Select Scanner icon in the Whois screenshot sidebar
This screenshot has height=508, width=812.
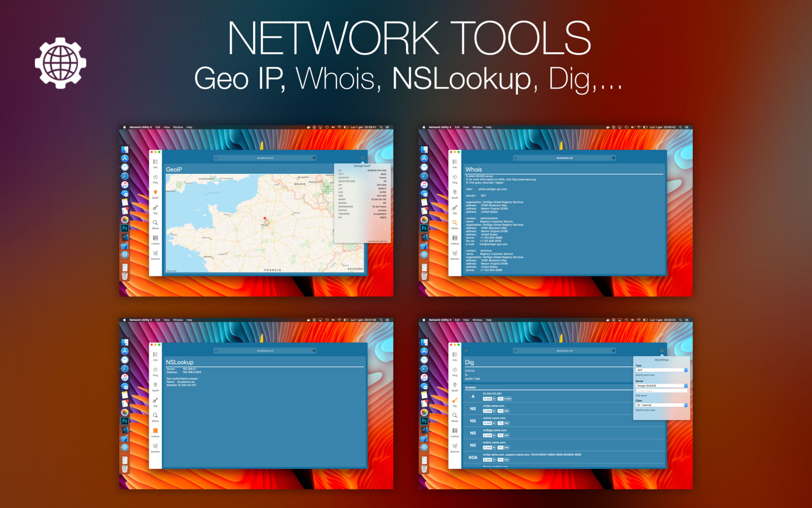pos(455,253)
